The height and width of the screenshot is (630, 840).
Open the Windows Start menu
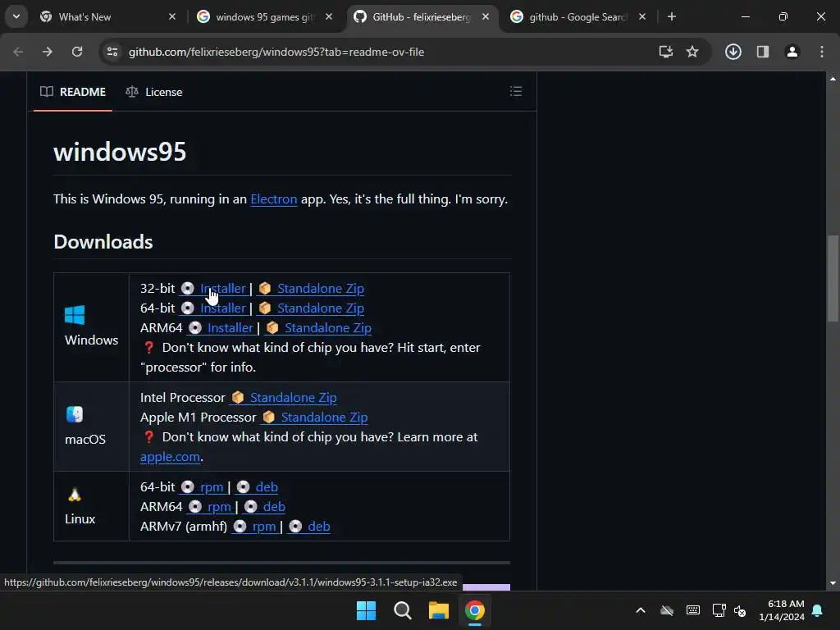pos(367,610)
